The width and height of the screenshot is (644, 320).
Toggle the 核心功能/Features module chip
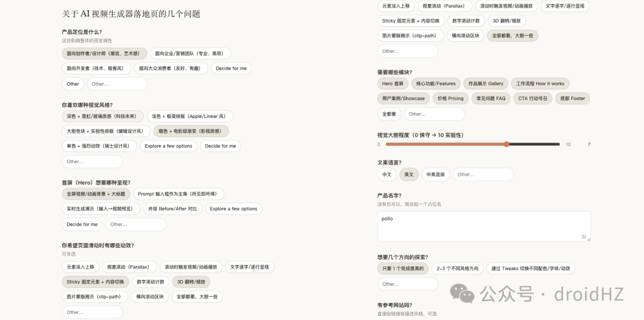[436, 83]
